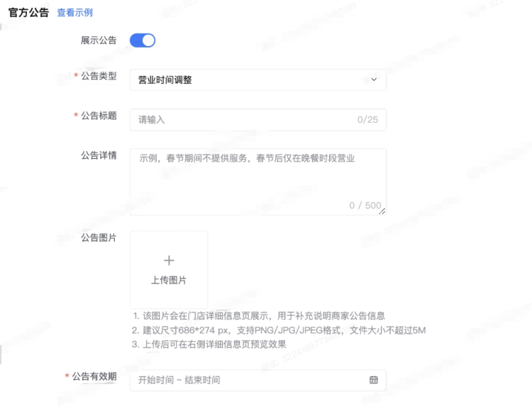
Task: Click the 0/25 character counter
Action: coord(367,119)
